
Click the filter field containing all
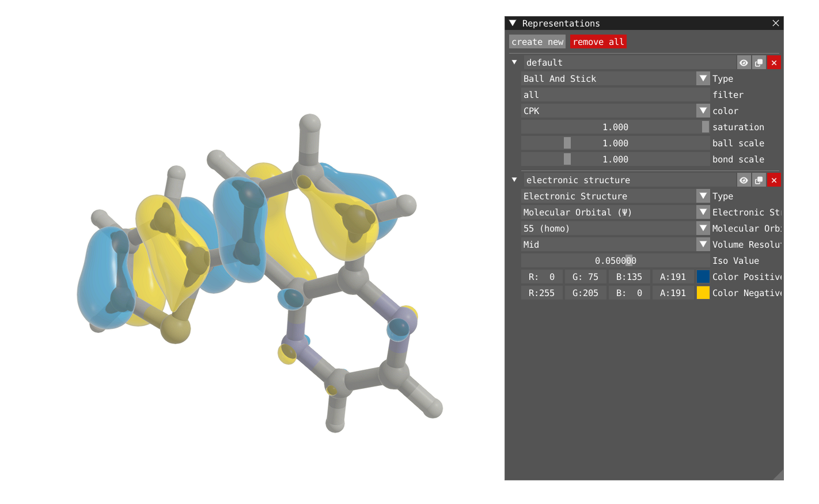[x=615, y=94]
